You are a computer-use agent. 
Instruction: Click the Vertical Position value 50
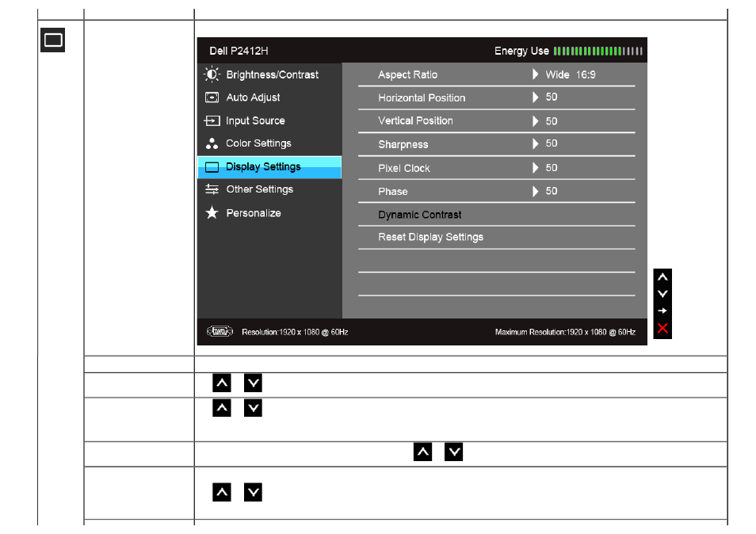[552, 121]
